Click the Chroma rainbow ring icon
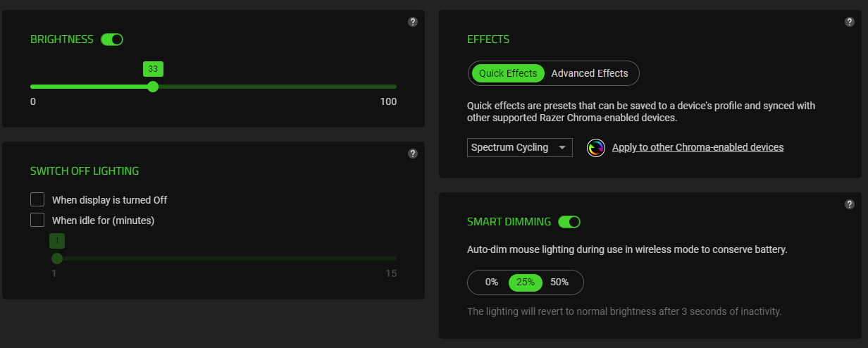868x348 pixels. (x=596, y=148)
